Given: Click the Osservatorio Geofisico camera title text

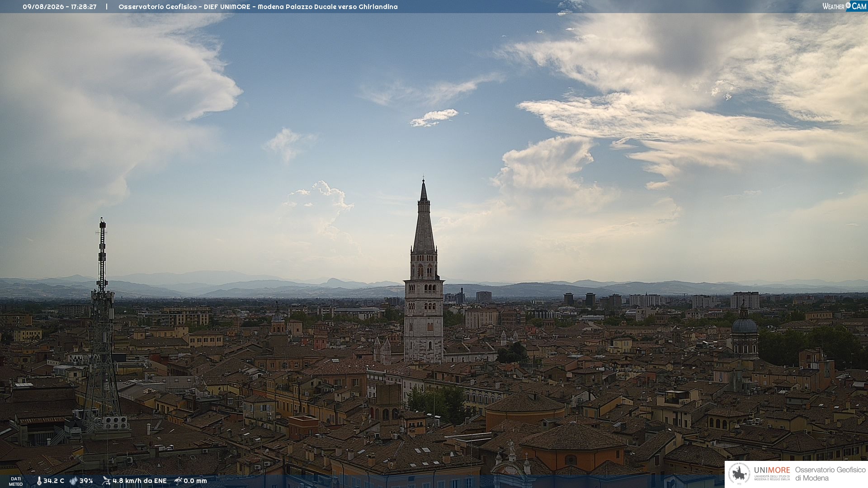Looking at the screenshot, I should [x=258, y=7].
